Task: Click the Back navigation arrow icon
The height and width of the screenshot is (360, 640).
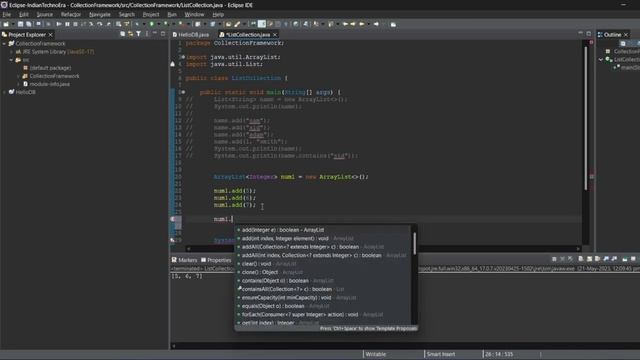Action: [362, 24]
